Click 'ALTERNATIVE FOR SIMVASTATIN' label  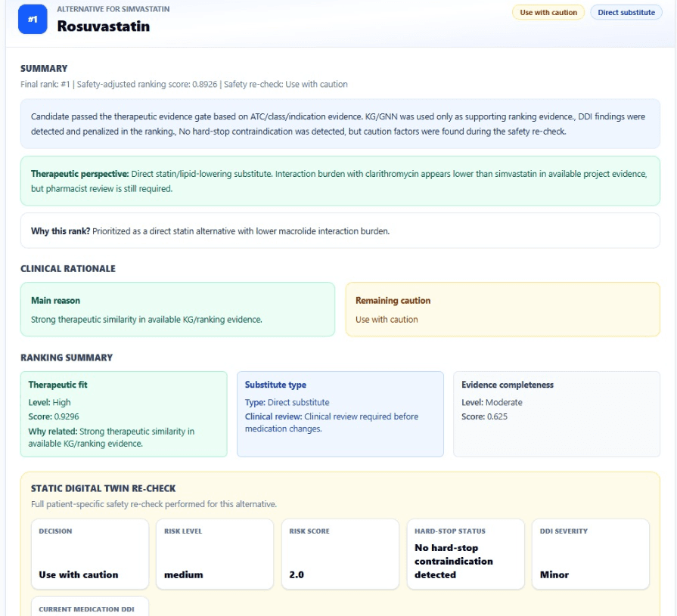point(113,9)
